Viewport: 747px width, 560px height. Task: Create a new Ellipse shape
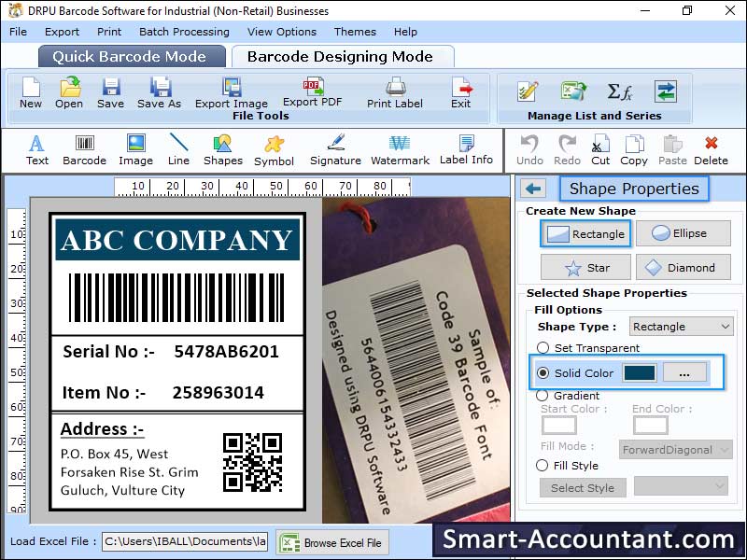[x=683, y=233]
